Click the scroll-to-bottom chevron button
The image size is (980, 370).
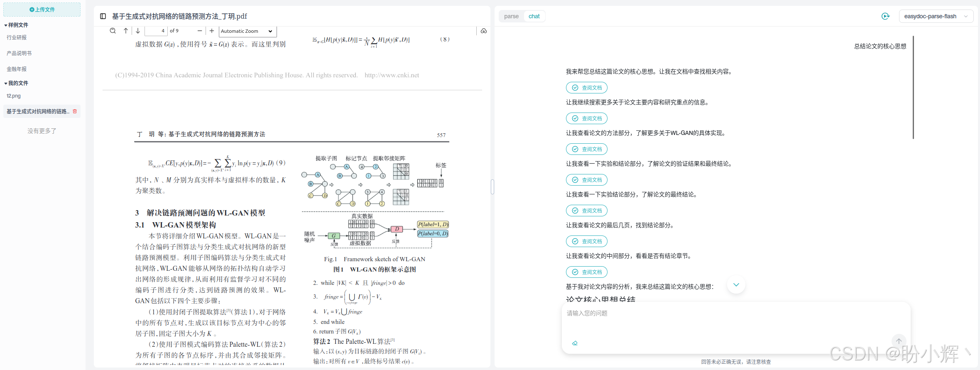736,285
